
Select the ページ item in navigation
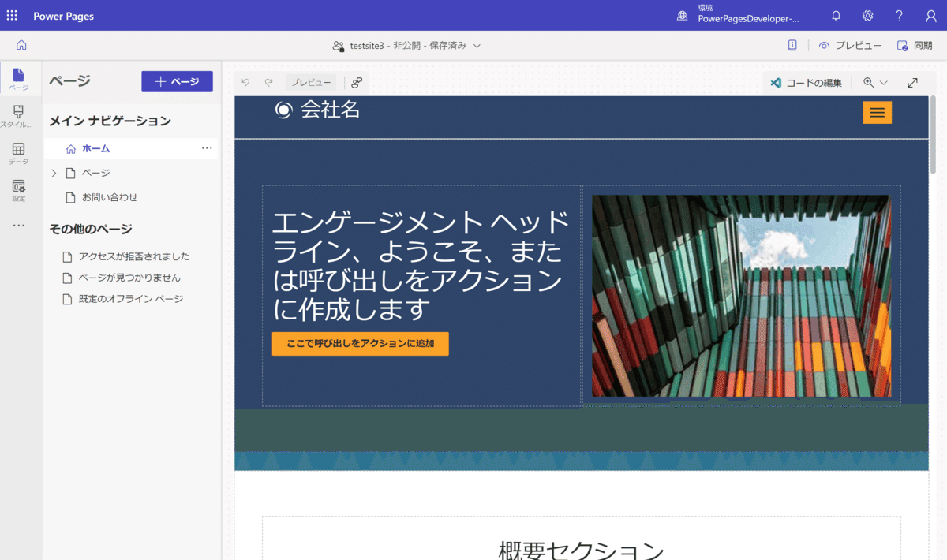point(95,173)
